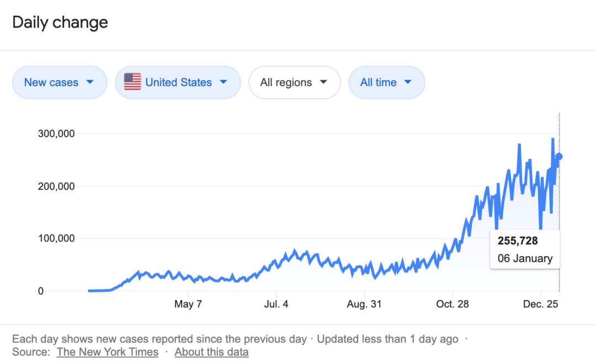Click the Aug. 31 axis label
This screenshot has width=596, height=364.
[x=364, y=304]
